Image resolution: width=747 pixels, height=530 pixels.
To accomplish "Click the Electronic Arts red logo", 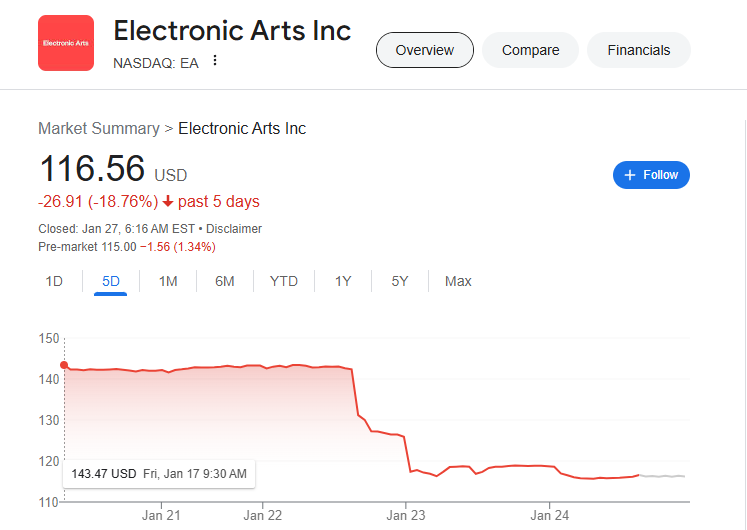I will coord(66,43).
